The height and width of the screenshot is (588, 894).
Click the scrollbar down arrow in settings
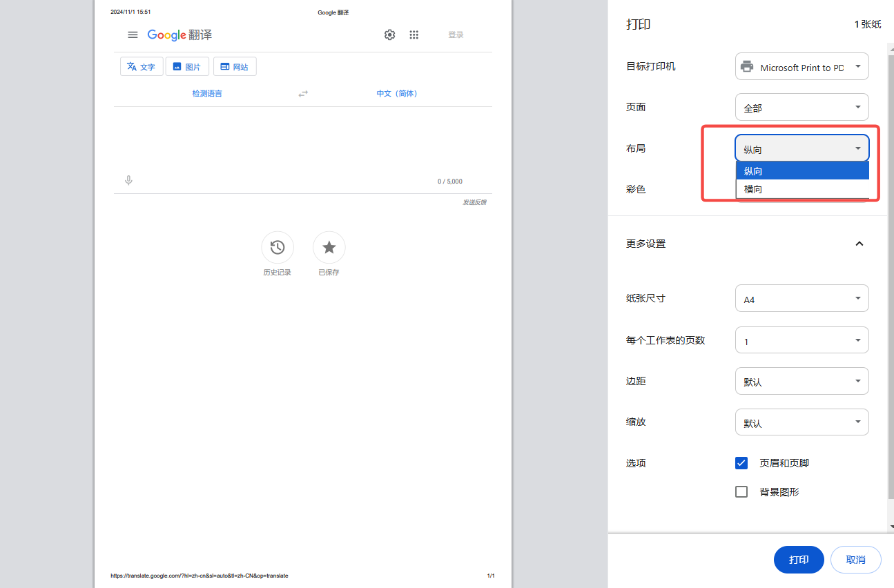tap(891, 527)
